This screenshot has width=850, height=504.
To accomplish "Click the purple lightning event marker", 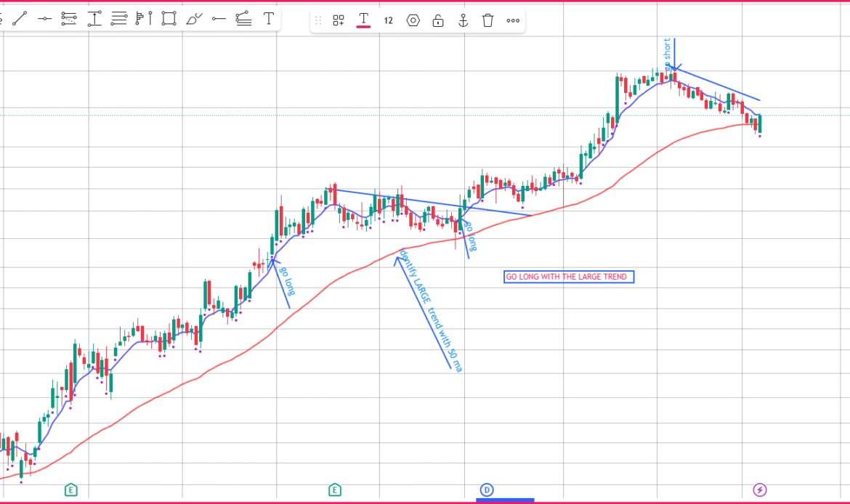I will click(759, 489).
